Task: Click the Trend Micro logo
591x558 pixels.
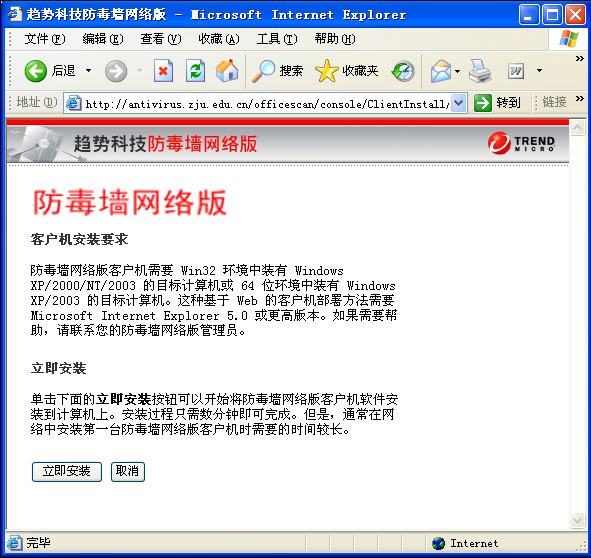Action: [521, 143]
